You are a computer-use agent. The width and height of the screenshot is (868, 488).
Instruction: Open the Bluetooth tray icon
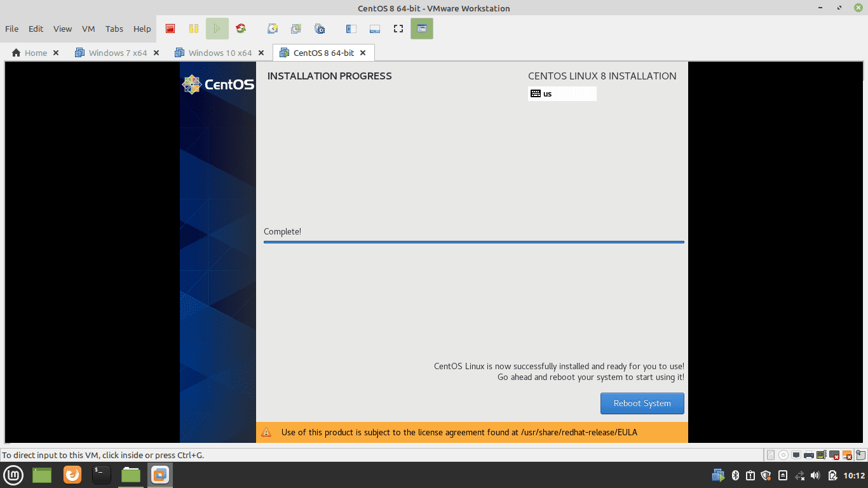[x=735, y=475]
